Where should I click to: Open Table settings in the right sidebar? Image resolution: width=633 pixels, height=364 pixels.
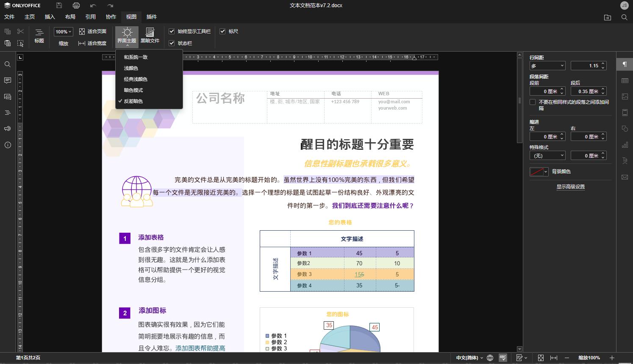[x=625, y=80]
